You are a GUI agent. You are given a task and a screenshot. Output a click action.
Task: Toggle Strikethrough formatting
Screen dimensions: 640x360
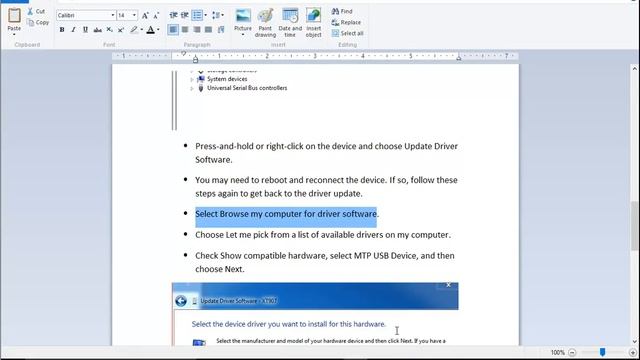pos(98,30)
